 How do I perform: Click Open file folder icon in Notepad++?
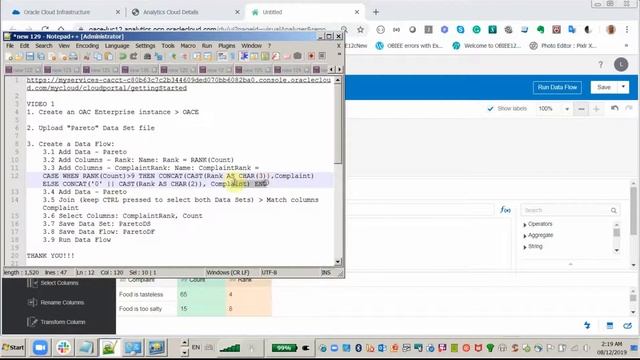19,56
